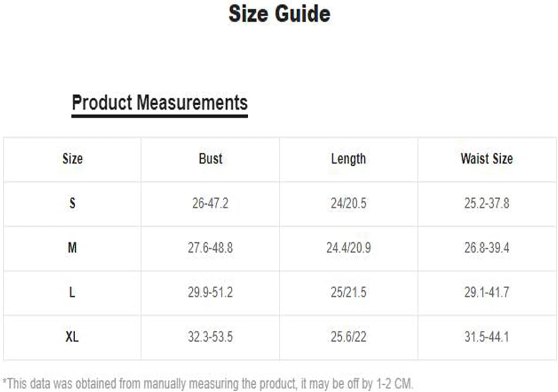
Task: Click the XL size row label
Action: 73,337
